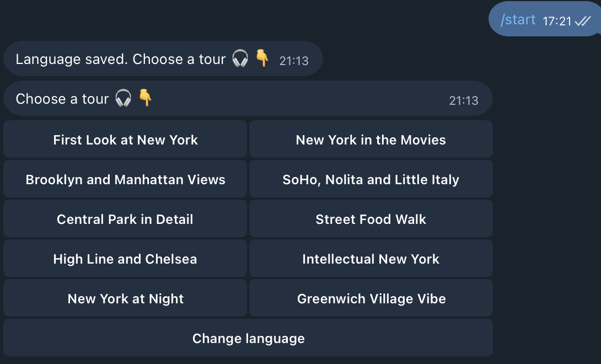The image size is (601, 364).
Task: Select the First Look at New York tour
Action: (125, 140)
